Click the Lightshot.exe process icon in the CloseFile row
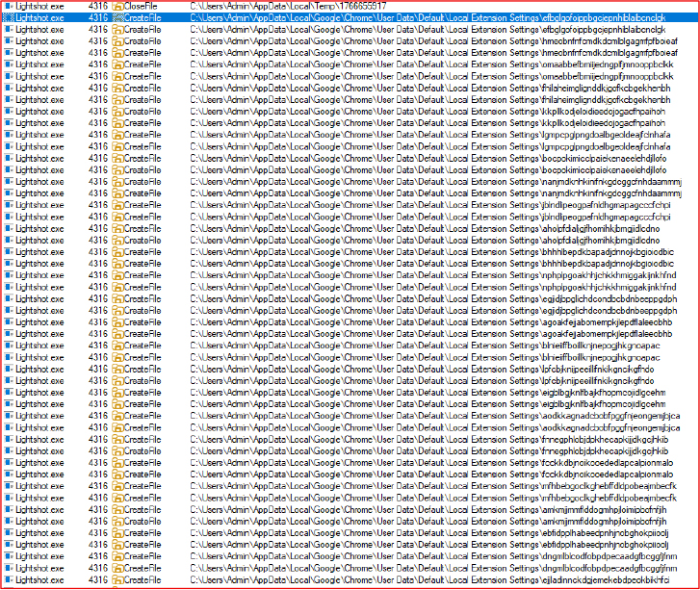This screenshot has width=700, height=590. [x=9, y=6]
